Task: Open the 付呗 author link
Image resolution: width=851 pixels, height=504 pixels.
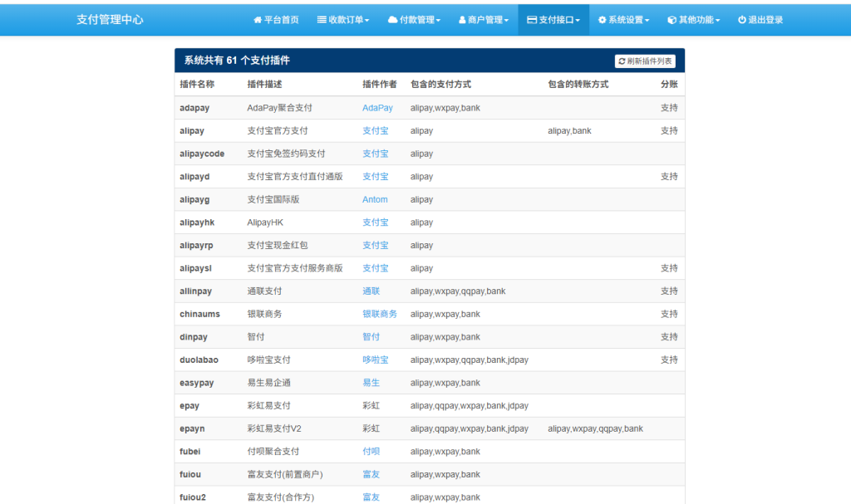Action: 371,452
